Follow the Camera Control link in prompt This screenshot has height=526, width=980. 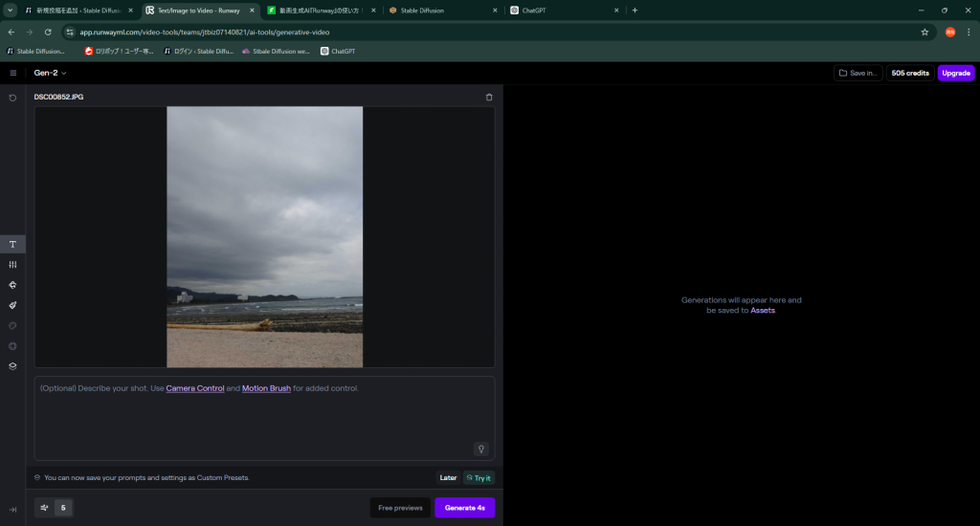(x=195, y=388)
